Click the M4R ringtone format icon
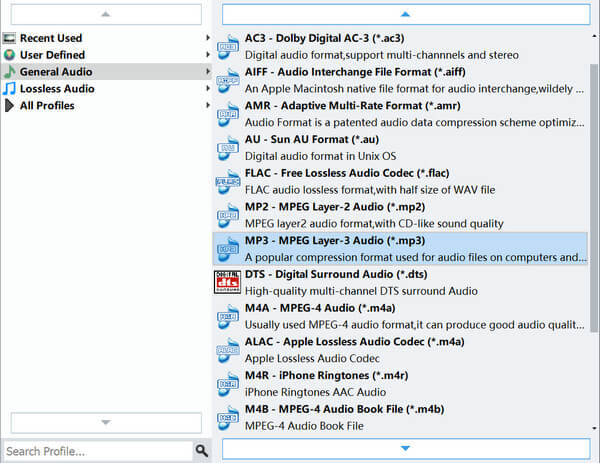This screenshot has height=463, width=600. 228,384
